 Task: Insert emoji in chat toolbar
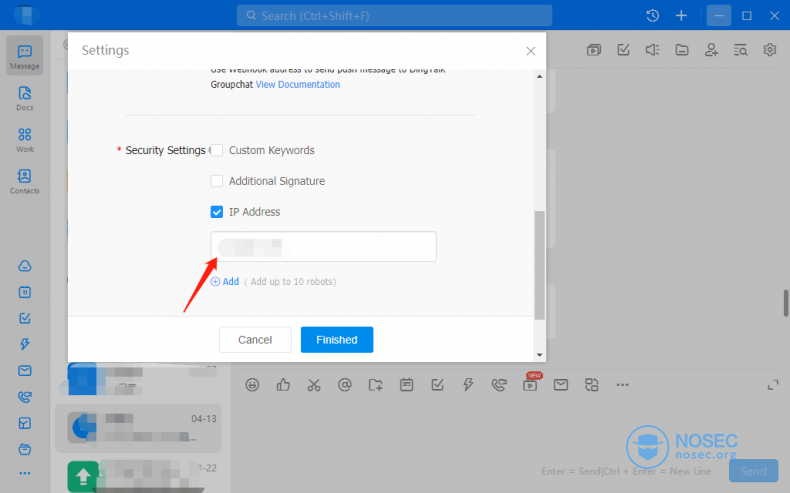point(252,385)
